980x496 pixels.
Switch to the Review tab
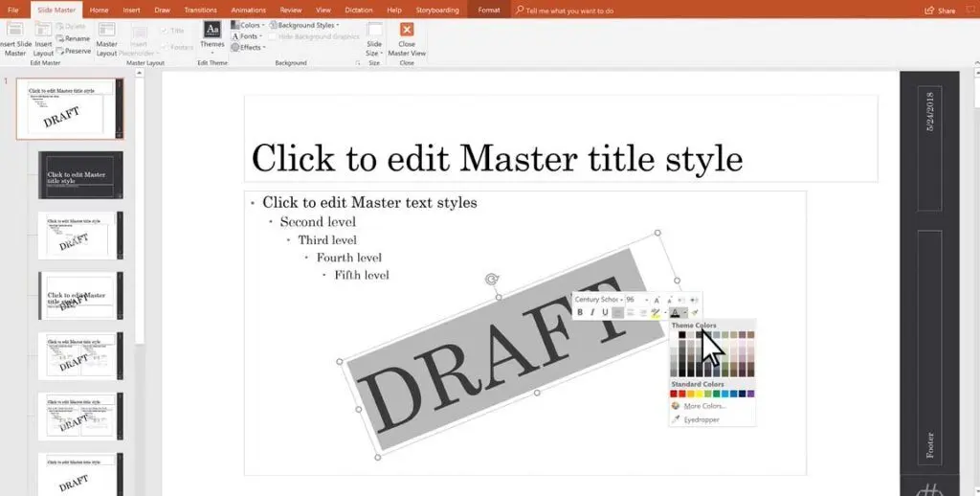coord(291,10)
